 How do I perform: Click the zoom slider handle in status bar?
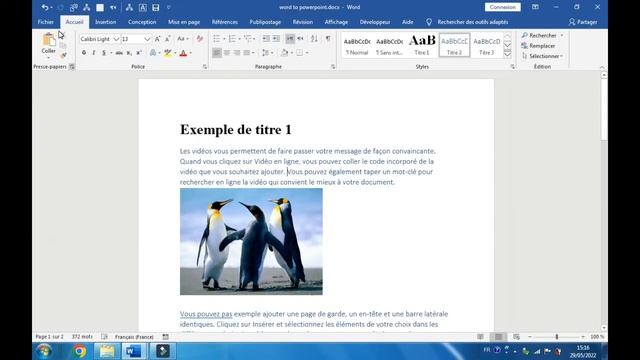tap(557, 337)
